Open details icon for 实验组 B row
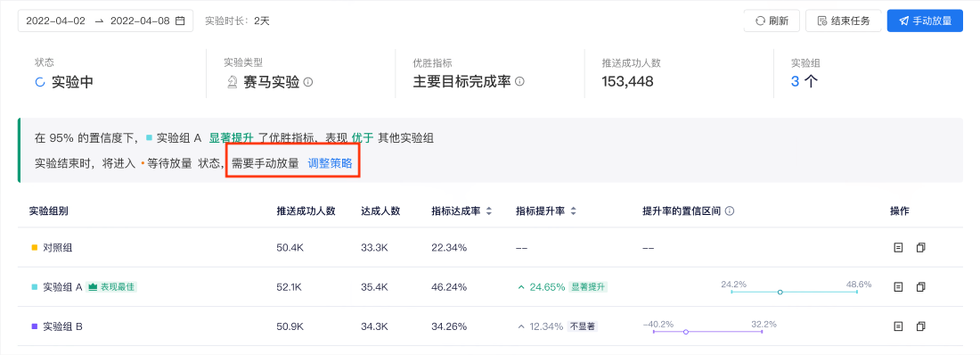Screen dimensions: 980x355 pos(898,326)
